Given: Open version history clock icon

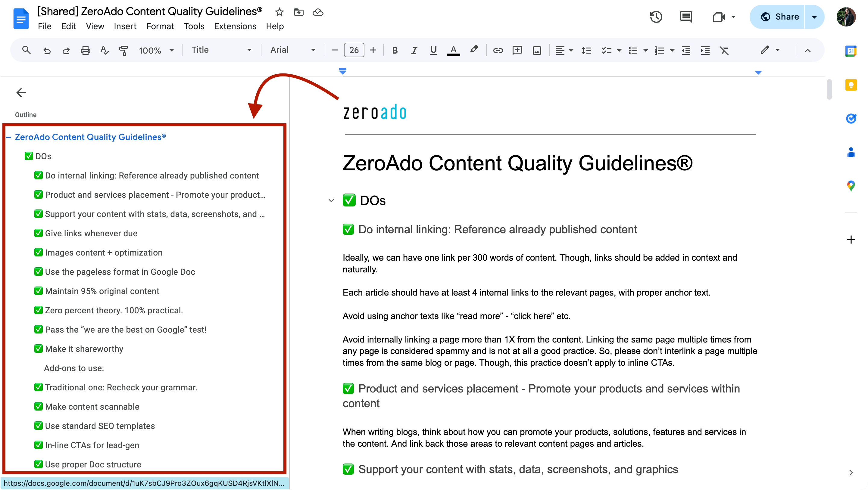Looking at the screenshot, I should point(656,17).
